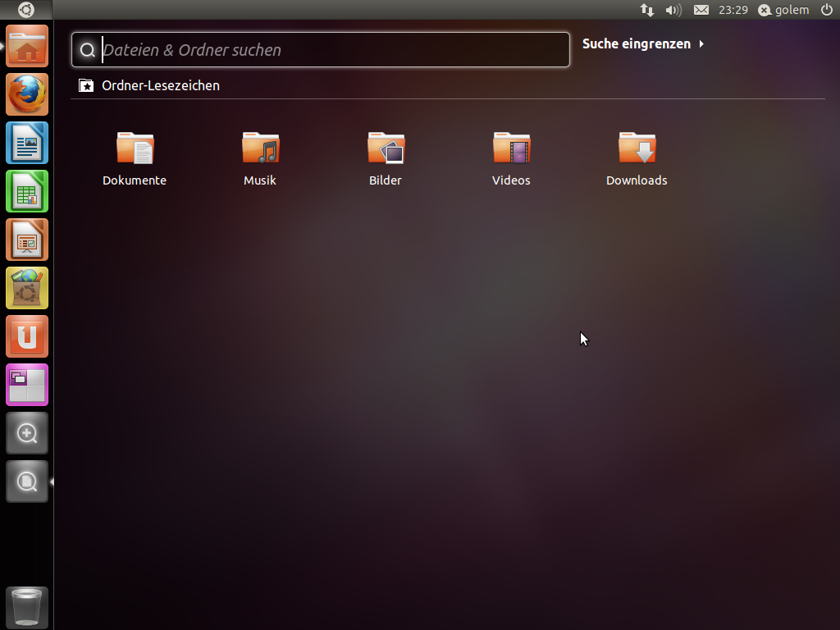Click inside the Dateien & Ordner search field
This screenshot has width=840, height=630.
[320, 49]
